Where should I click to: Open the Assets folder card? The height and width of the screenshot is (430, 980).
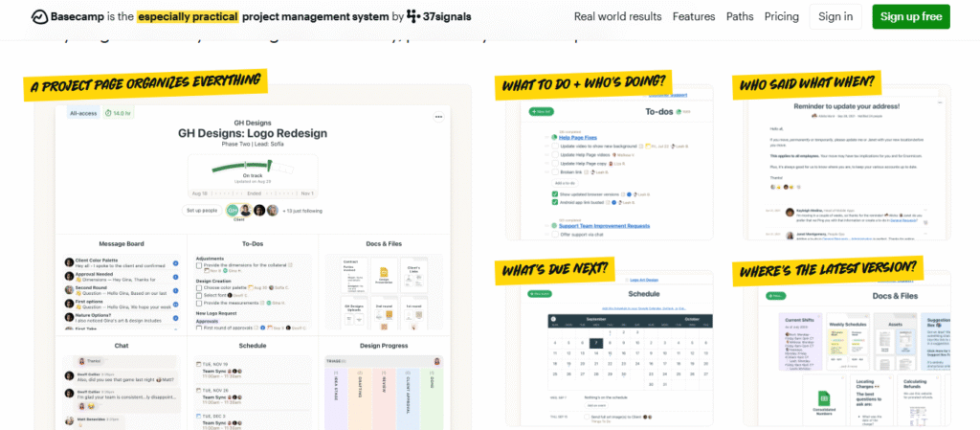pos(894,342)
